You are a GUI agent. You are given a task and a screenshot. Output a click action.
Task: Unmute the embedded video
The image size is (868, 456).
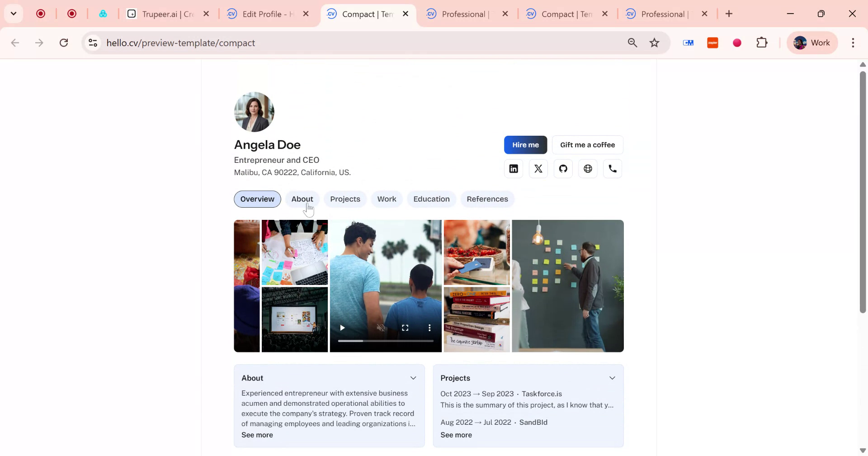point(381,327)
